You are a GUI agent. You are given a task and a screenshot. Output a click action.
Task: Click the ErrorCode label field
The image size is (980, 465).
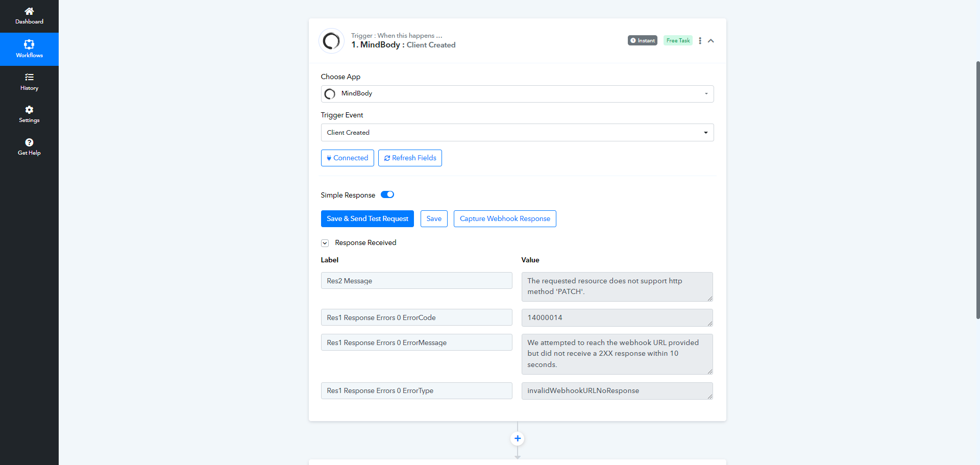(416, 317)
